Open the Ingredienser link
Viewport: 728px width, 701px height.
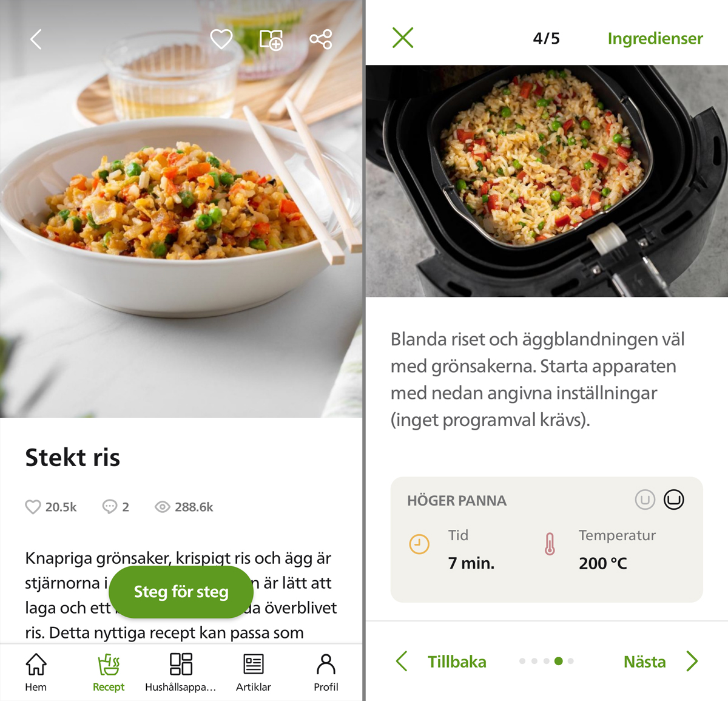(655, 38)
